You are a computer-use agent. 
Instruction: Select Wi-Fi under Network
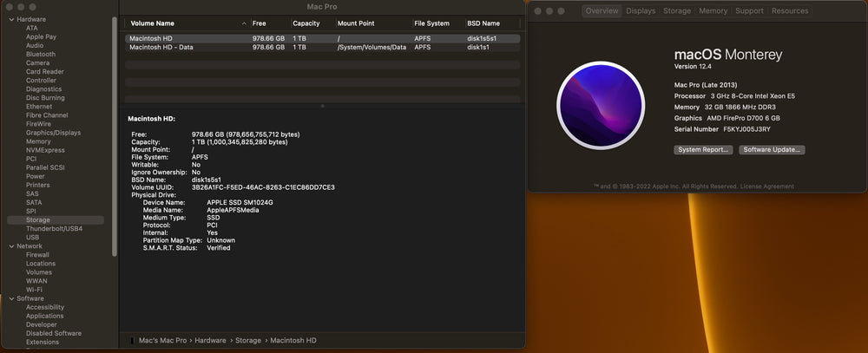tap(34, 290)
